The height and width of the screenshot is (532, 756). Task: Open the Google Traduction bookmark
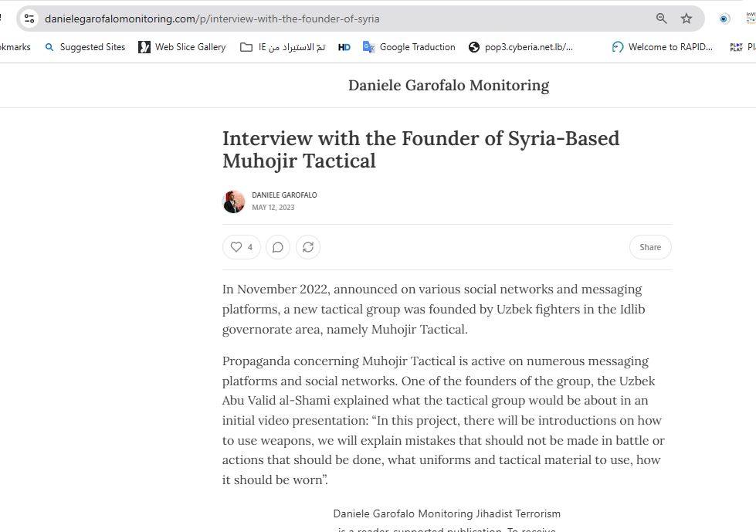(x=409, y=47)
